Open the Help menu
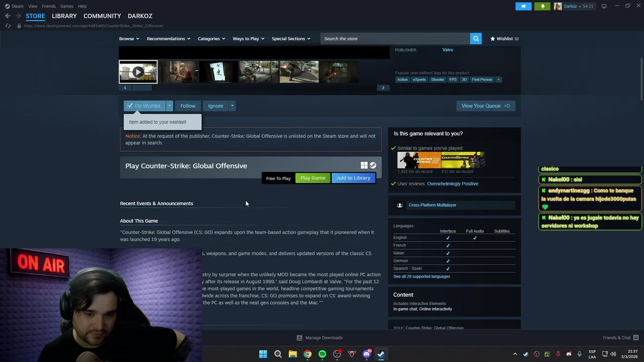This screenshot has width=644, height=362. pos(82,6)
